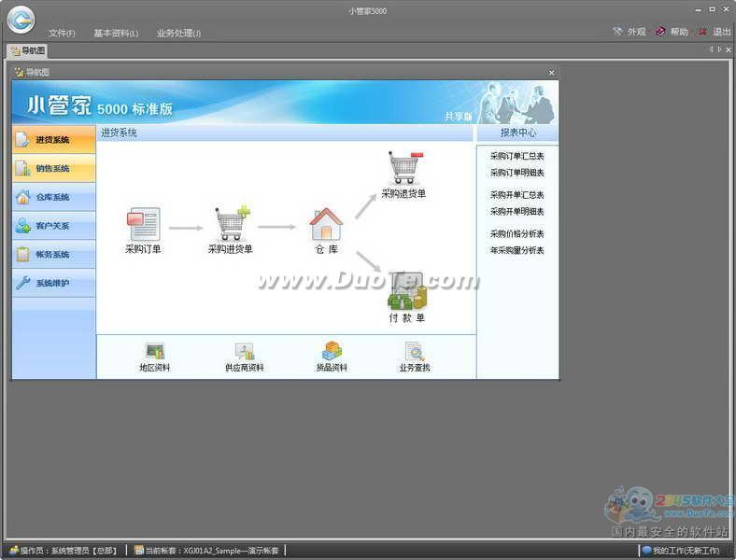Open the 采购进货单 shopping cart icon
The width and height of the screenshot is (736, 560).
point(232,223)
